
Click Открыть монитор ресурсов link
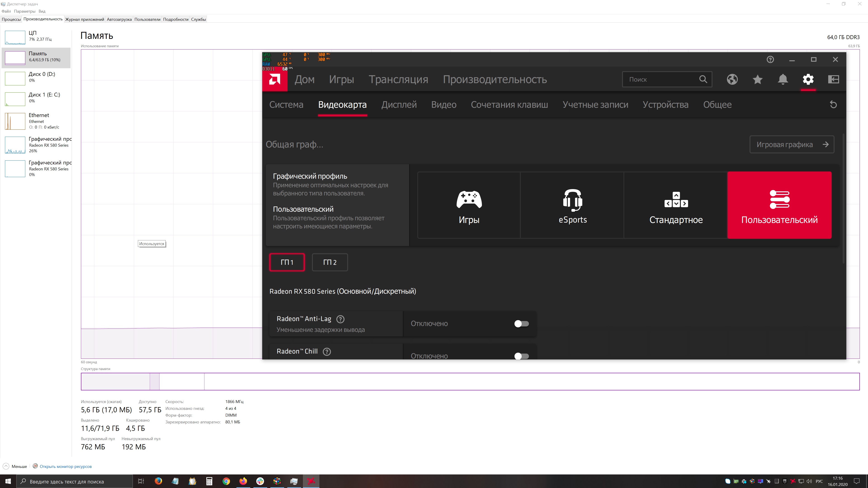tap(65, 467)
